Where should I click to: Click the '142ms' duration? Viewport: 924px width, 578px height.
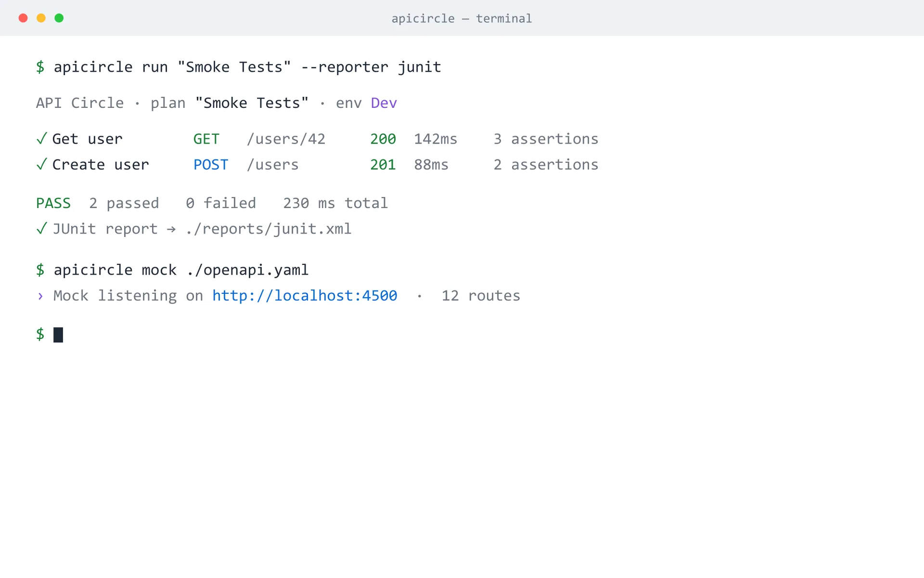click(436, 139)
